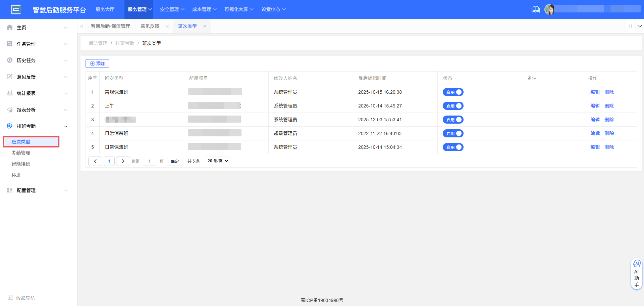Toggle the status switch for 日常消杀班
Image resolution: width=644 pixels, height=306 pixels.
[453, 133]
